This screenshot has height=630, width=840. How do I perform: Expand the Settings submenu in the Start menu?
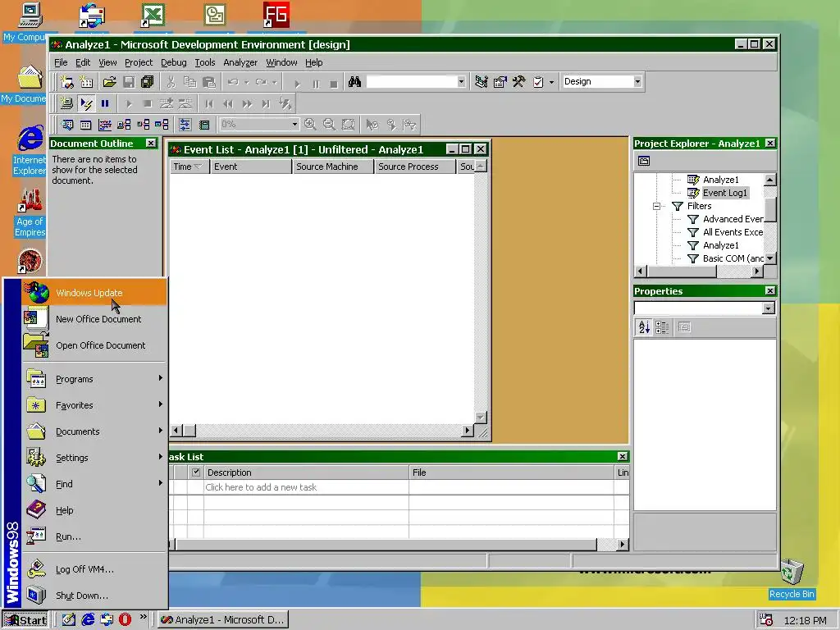pyautogui.click(x=95, y=458)
